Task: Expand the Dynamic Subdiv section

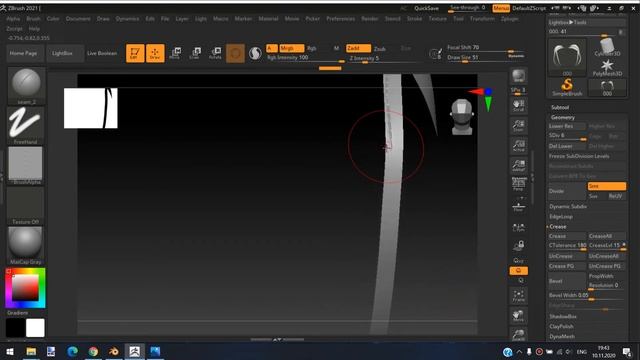Action: pyautogui.click(x=568, y=207)
